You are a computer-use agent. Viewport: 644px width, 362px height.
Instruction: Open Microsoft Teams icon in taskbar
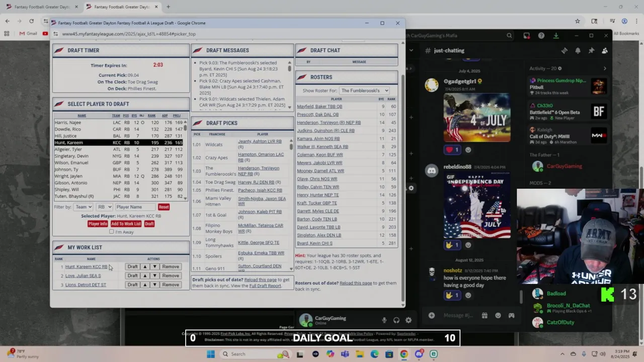345,354
